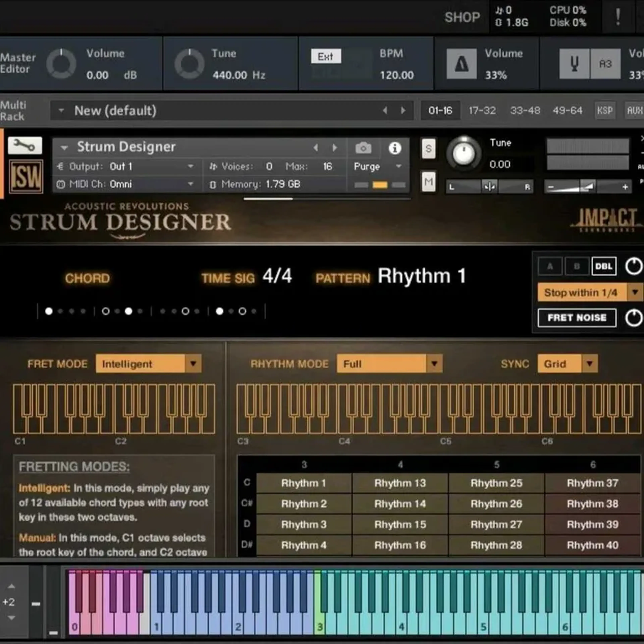Adjust the Master Tune knob
644x644 pixels.
click(189, 64)
